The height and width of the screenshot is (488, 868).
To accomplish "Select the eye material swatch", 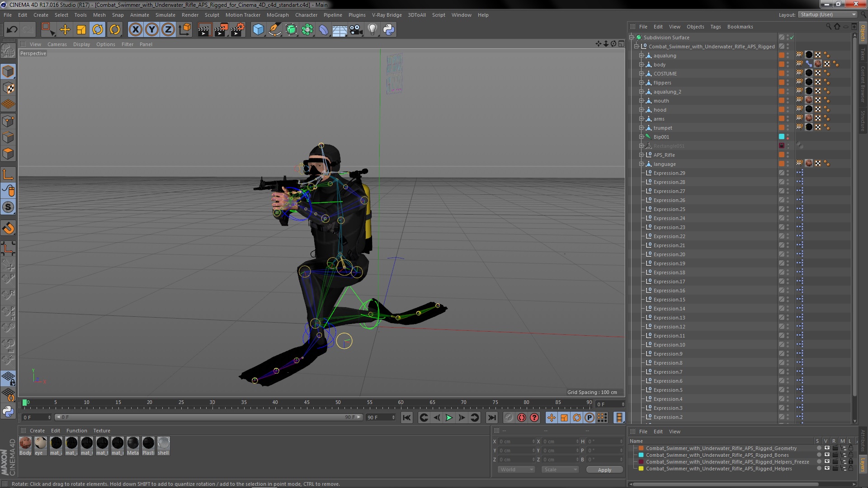I will [41, 446].
